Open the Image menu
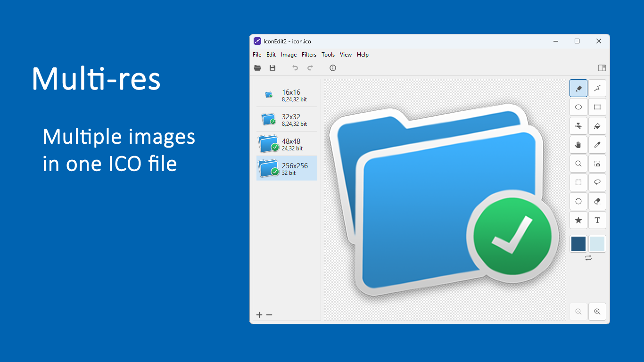This screenshot has height=362, width=644. tap(289, 55)
